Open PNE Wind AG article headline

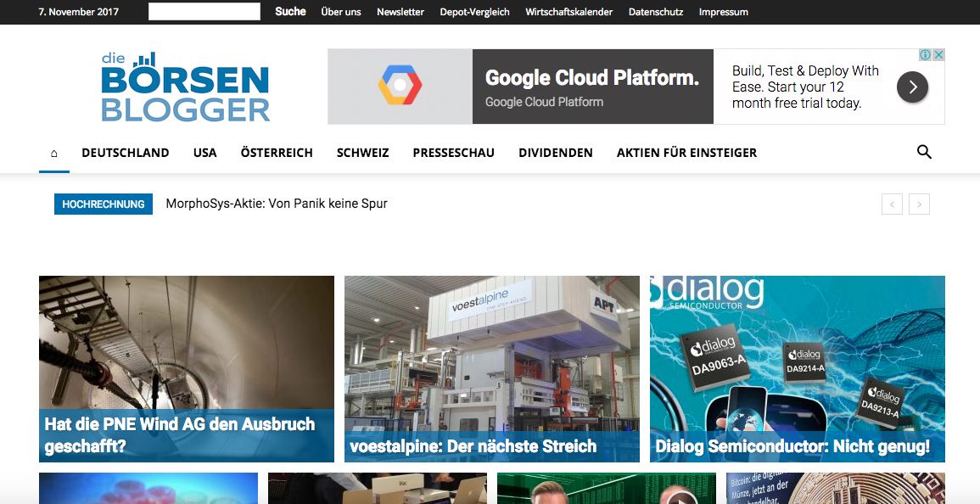[x=180, y=435]
